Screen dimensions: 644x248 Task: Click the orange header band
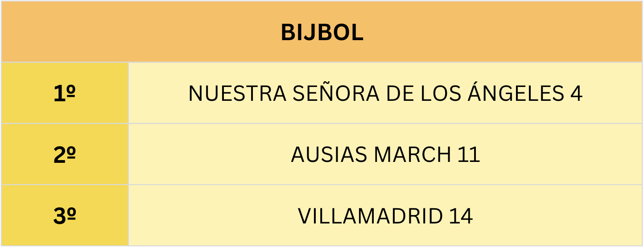click(x=134, y=31)
